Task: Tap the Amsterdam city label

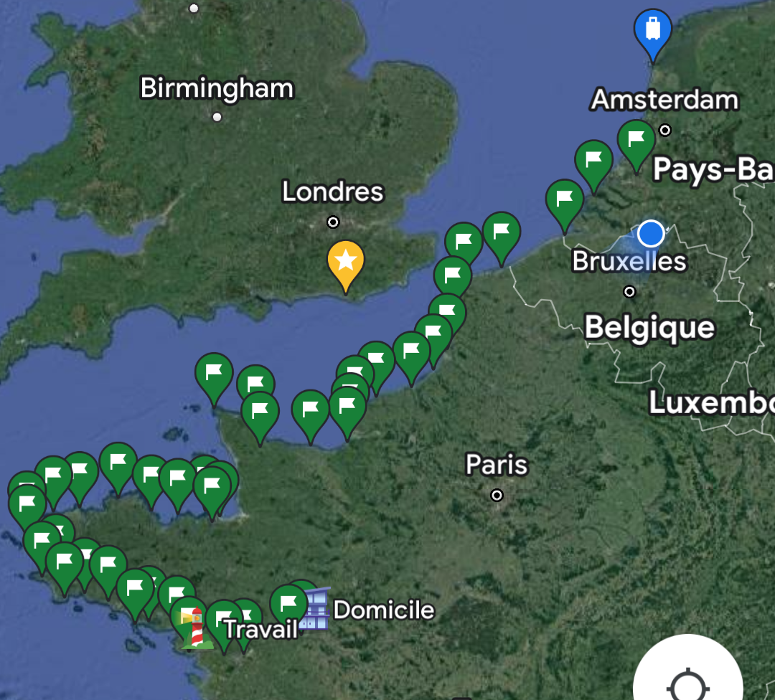Action: pos(664,100)
